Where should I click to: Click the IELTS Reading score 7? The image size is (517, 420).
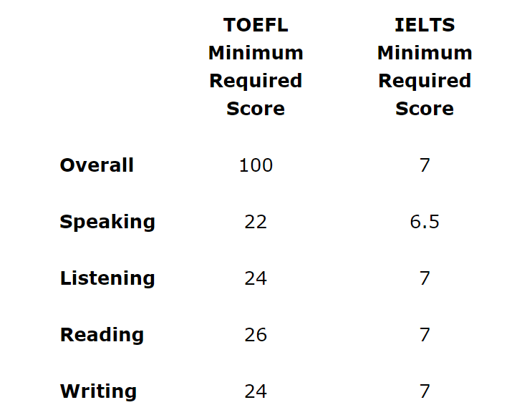425,335
